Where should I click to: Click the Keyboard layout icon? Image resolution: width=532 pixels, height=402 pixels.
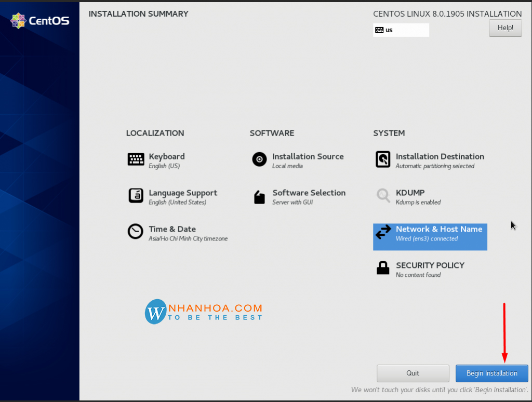(136, 159)
